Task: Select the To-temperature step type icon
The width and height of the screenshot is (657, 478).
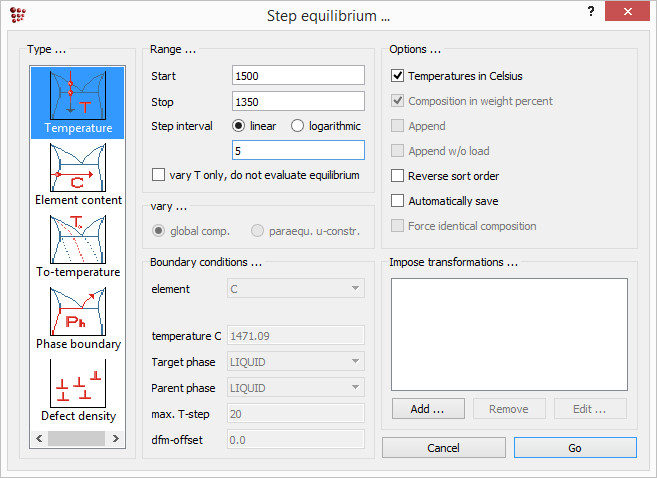Action: [77, 244]
